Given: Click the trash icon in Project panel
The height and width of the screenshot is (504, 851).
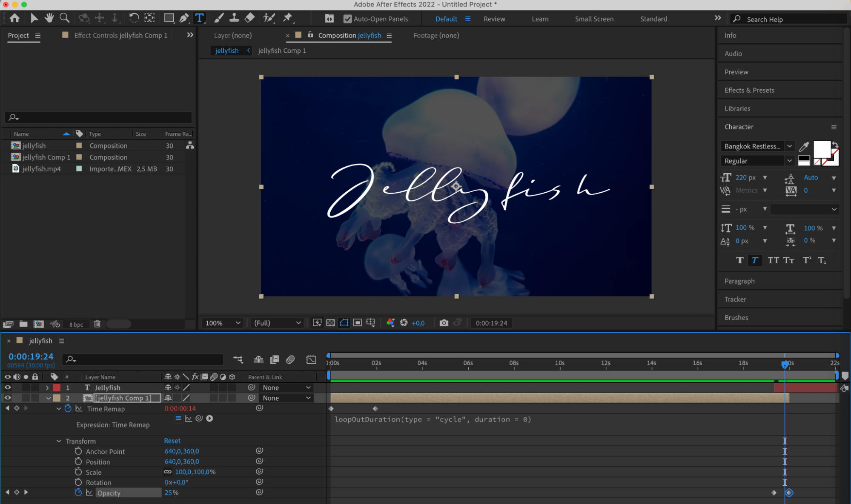Looking at the screenshot, I should tap(97, 324).
